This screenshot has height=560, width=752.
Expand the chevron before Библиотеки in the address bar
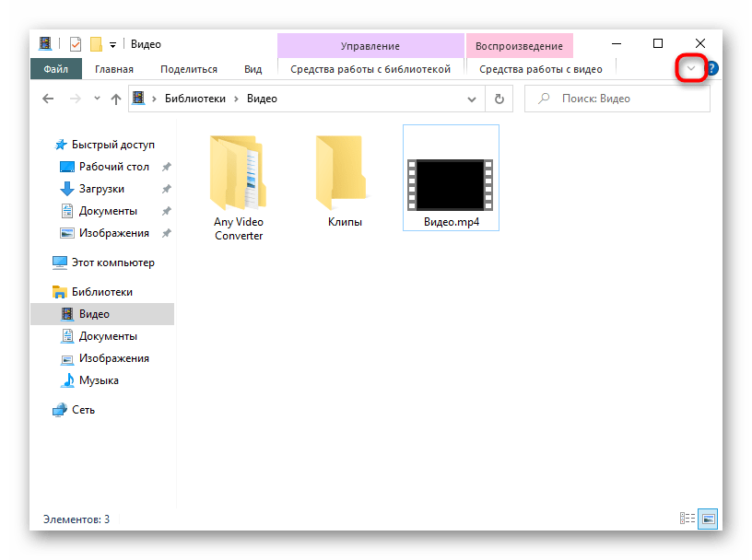coord(155,99)
